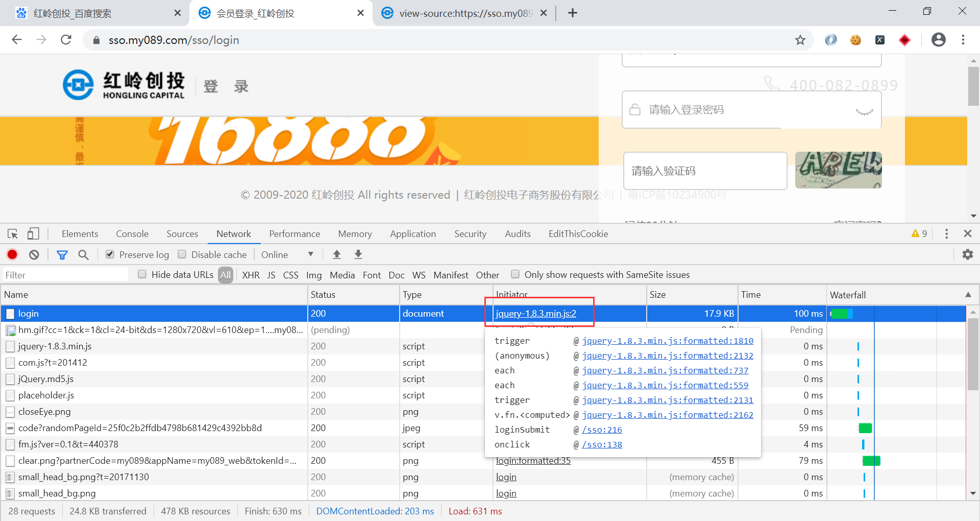980x521 pixels.
Task: Click the login:formatted:35 initiator link
Action: pos(533,461)
